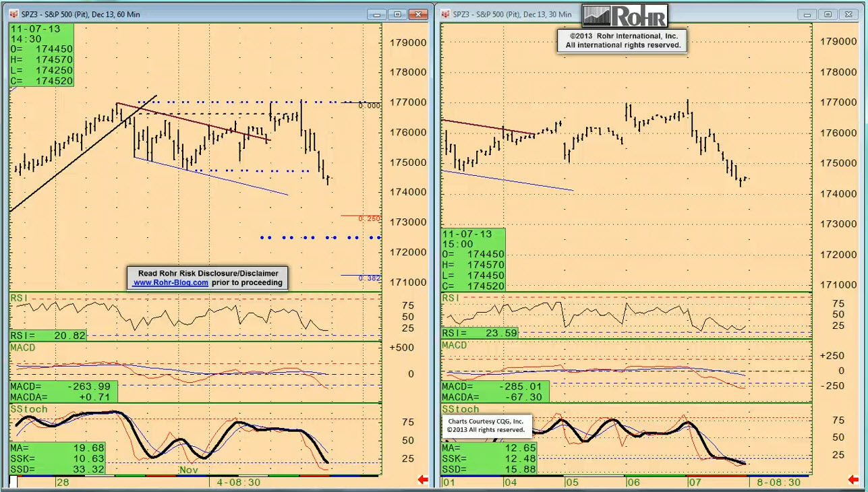Click the 11-07-13 14:30 OHLC data box

coord(41,55)
